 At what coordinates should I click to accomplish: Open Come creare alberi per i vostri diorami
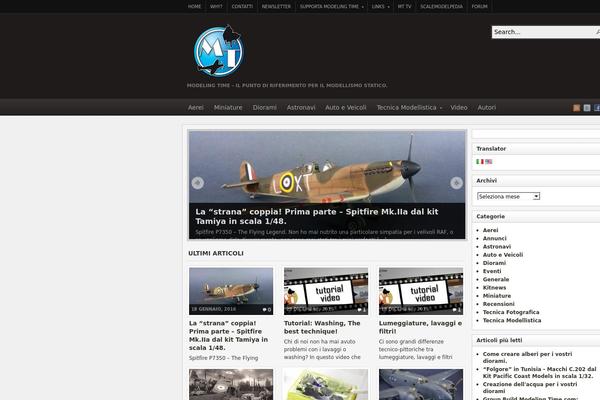tap(527, 357)
